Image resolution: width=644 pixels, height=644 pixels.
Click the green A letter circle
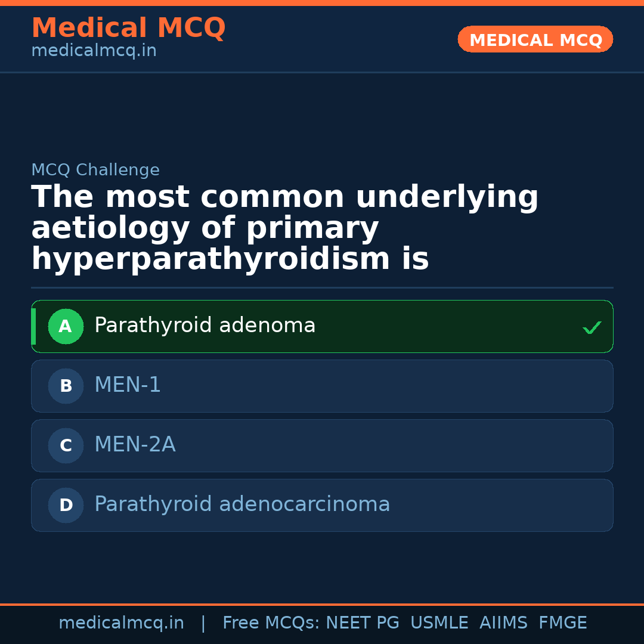(x=66, y=327)
